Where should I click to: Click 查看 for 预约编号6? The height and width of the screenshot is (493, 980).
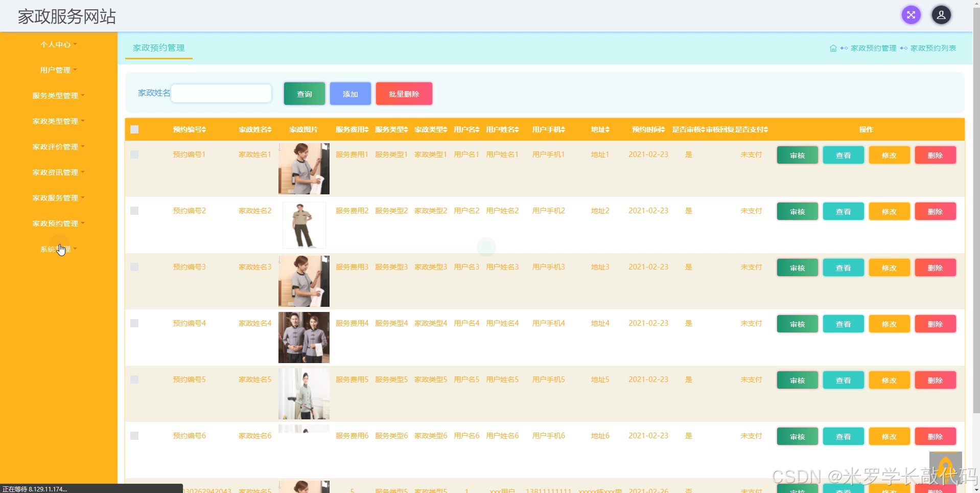pos(843,436)
